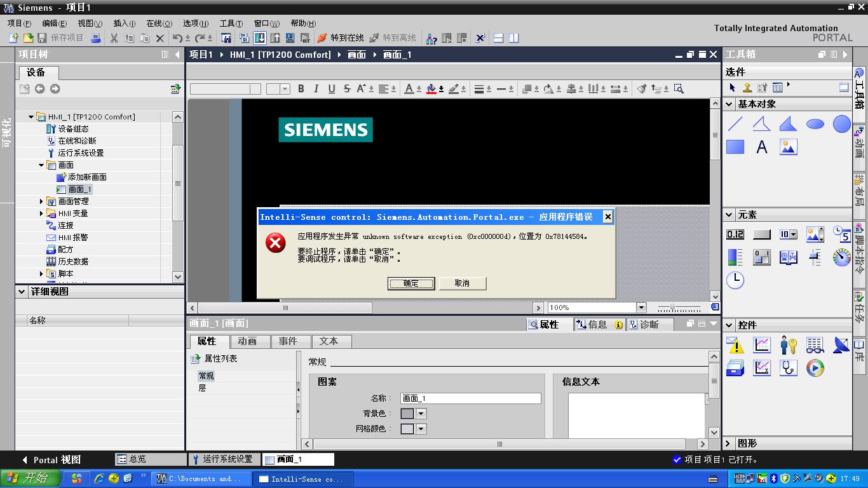
Task: Open the 运行系统设置 editor bar button
Action: pos(224,459)
